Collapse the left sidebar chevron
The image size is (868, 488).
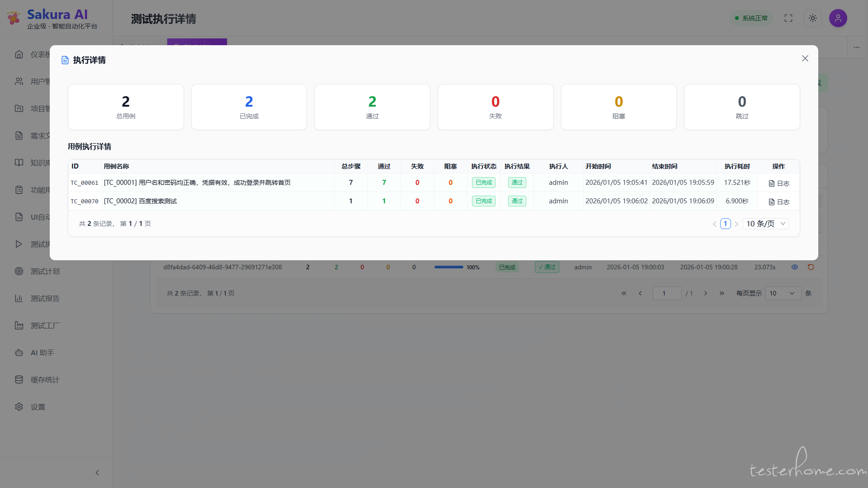click(x=97, y=473)
